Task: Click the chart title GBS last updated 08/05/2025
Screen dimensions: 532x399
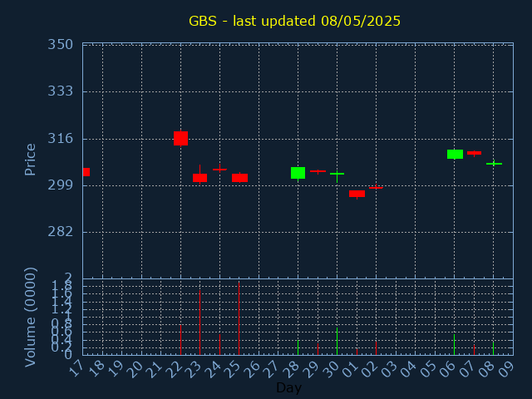Action: tap(294, 21)
